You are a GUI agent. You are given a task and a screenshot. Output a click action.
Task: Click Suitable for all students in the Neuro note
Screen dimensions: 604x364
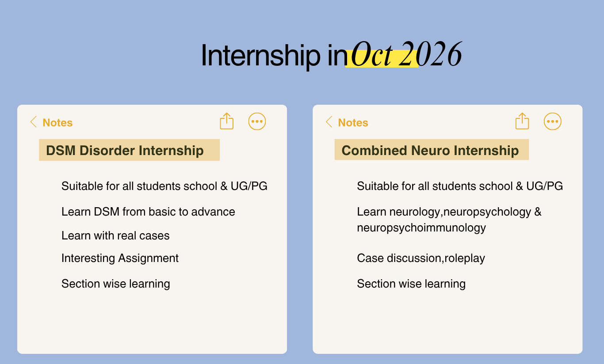(x=460, y=186)
